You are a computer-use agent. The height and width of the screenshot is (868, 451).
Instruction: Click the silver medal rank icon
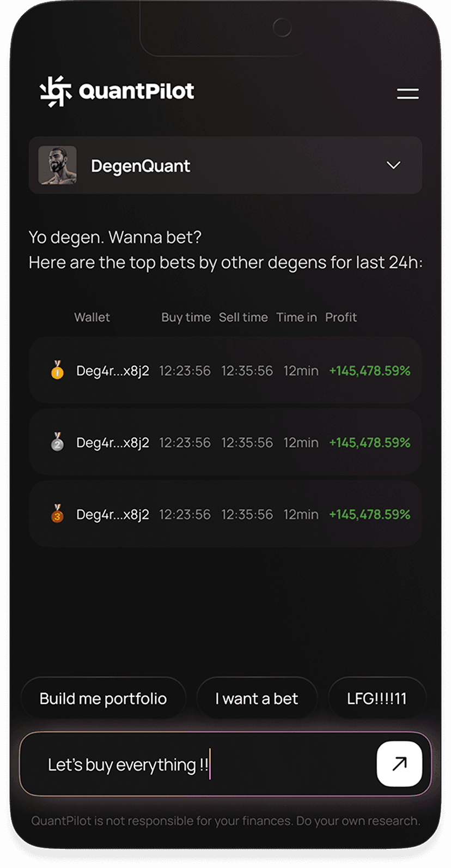coord(57,442)
